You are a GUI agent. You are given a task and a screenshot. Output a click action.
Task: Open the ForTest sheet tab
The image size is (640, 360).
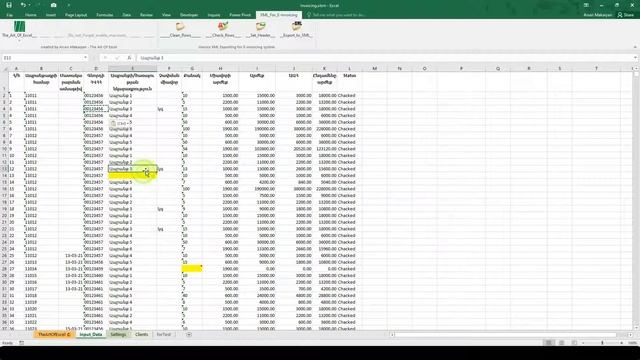pos(164,334)
